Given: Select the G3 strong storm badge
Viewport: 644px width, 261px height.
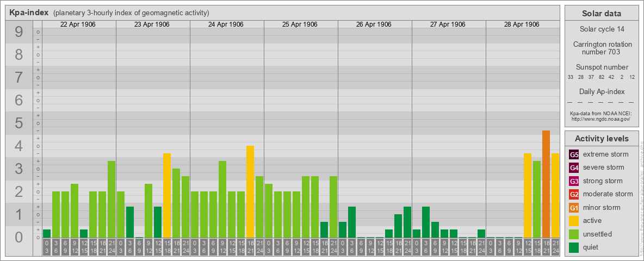Looking at the screenshot, I should point(574,181).
